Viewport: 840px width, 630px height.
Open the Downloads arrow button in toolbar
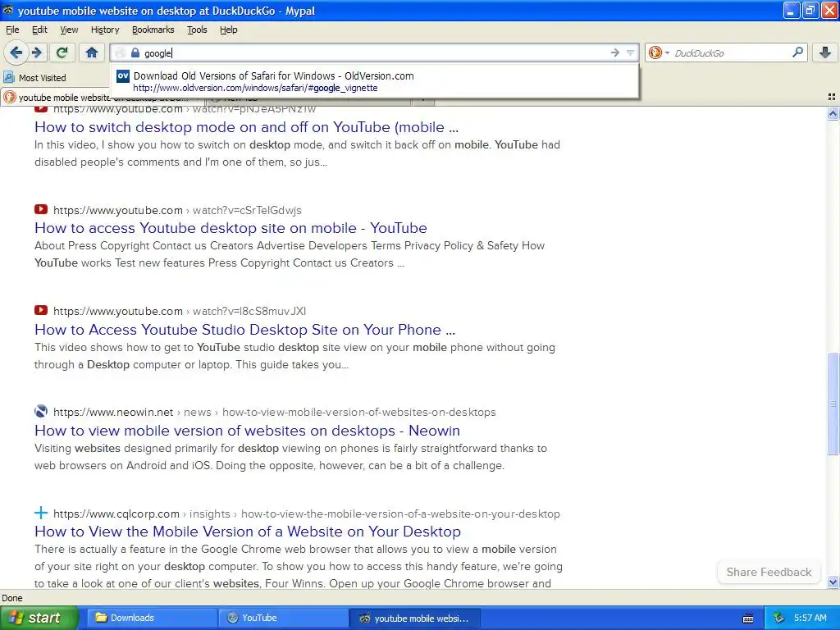(x=825, y=52)
